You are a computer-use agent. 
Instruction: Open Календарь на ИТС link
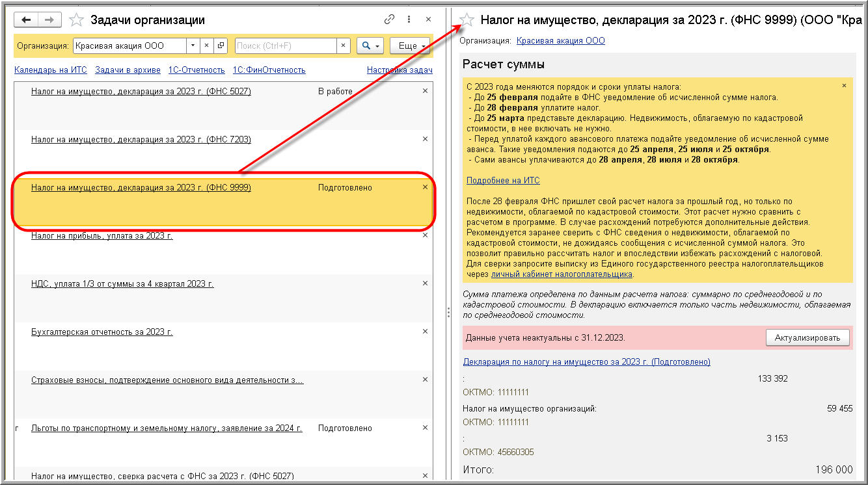50,70
